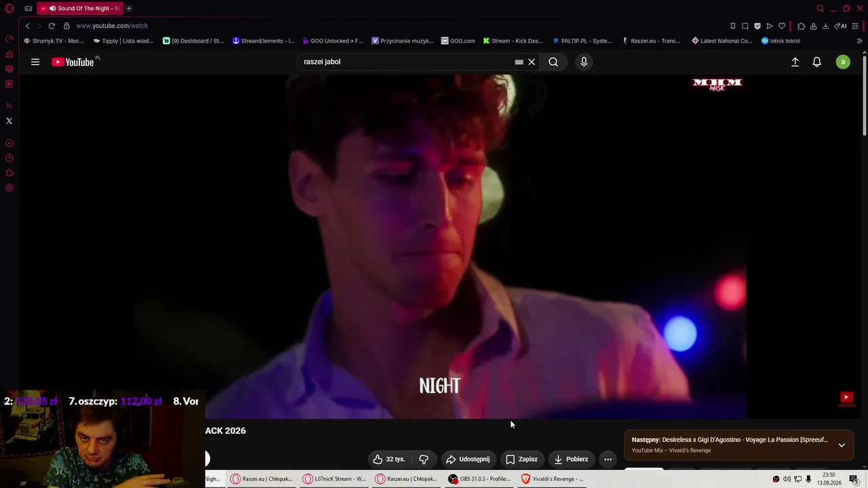Open more actions three-dot menu
Image resolution: width=868 pixels, height=488 pixels.
608,459
